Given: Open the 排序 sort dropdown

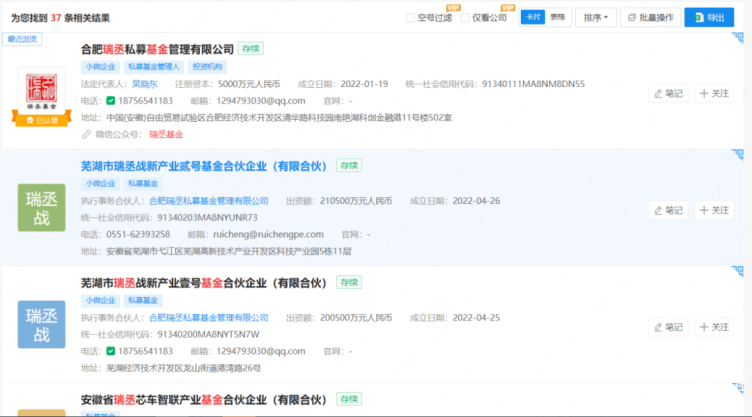Looking at the screenshot, I should click(596, 18).
